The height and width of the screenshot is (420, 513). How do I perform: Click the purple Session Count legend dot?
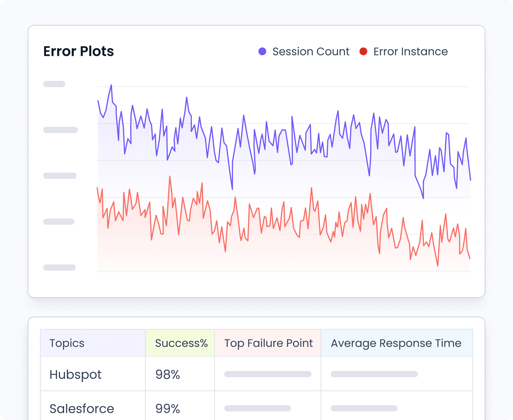click(262, 51)
